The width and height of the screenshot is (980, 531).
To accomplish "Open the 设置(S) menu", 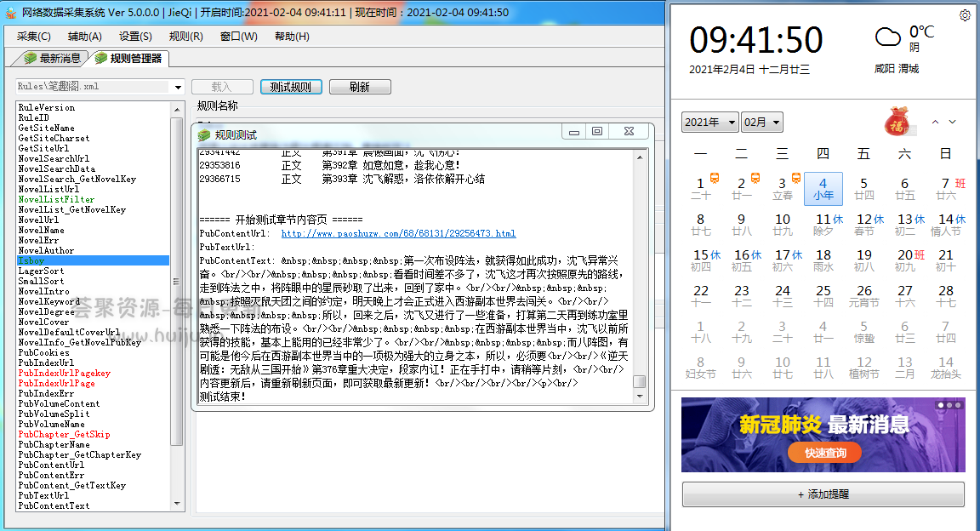I will [x=135, y=37].
